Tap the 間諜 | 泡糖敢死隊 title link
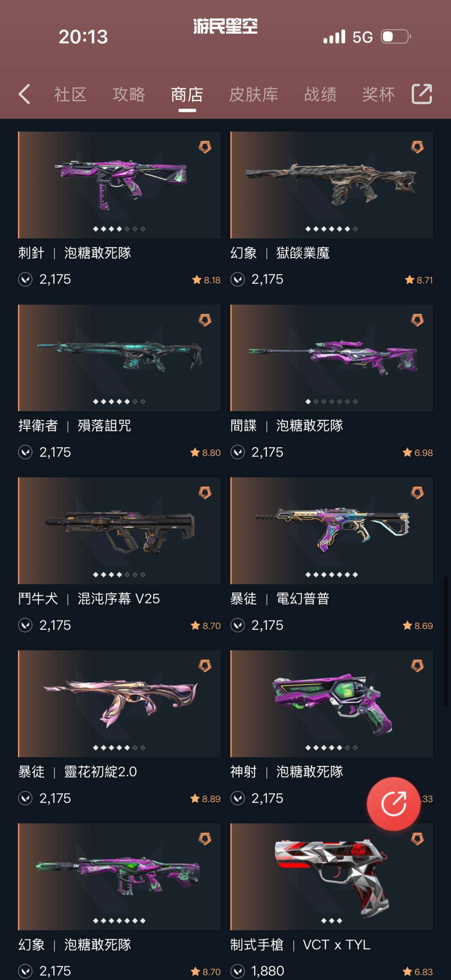The height and width of the screenshot is (980, 451). click(x=286, y=426)
